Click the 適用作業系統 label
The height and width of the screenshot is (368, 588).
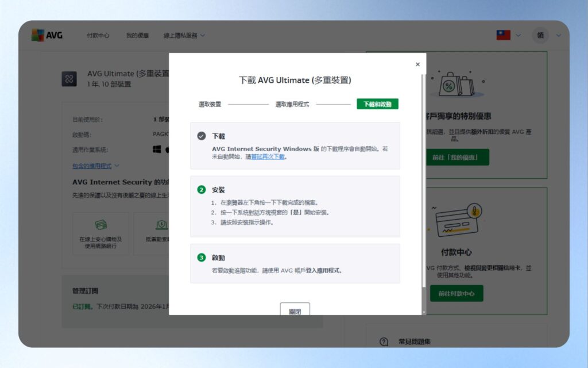coord(90,149)
